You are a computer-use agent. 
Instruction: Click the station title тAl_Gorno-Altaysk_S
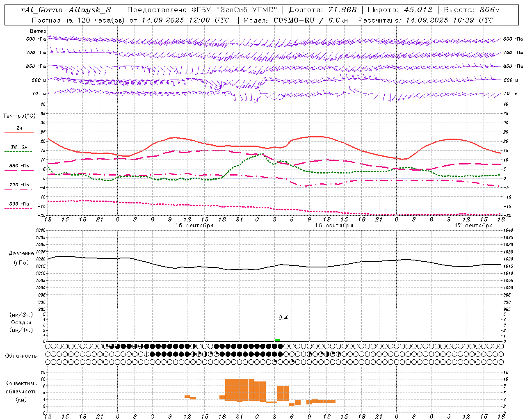(x=66, y=10)
